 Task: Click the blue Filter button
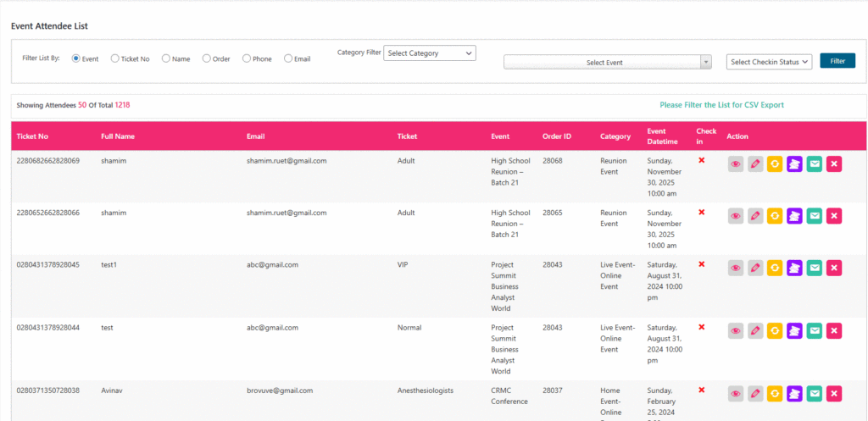837,61
